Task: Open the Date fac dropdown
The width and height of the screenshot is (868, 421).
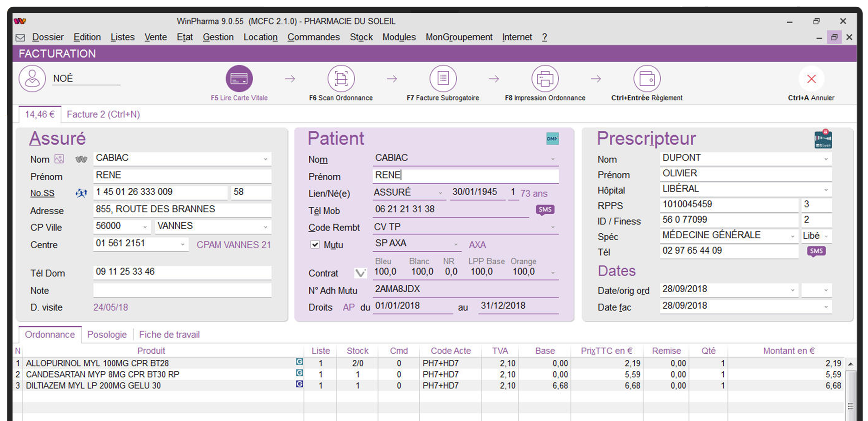Action: click(x=826, y=307)
